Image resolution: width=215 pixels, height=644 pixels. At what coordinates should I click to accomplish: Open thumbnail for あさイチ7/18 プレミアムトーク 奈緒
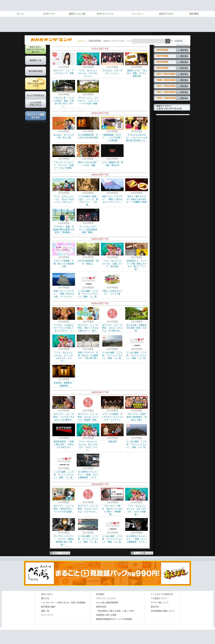[64, 59]
